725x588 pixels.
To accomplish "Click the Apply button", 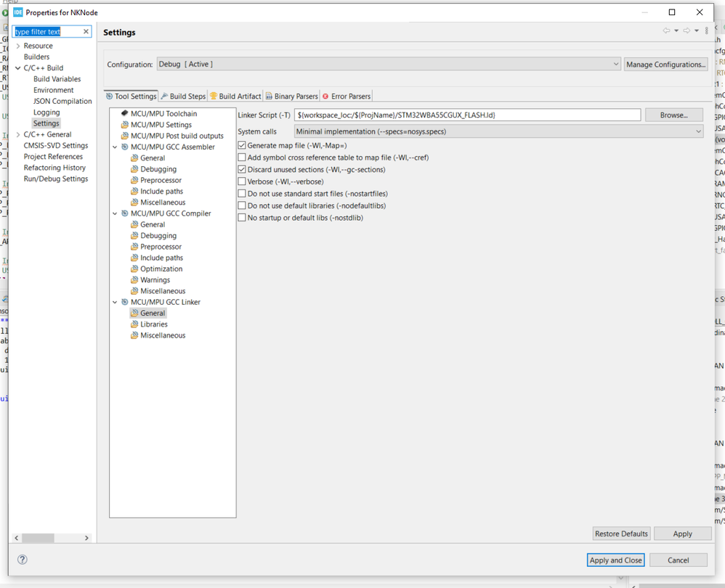I will coord(682,534).
